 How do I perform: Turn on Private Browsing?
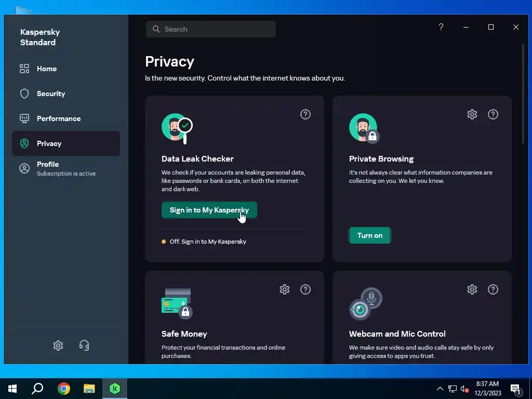point(370,235)
